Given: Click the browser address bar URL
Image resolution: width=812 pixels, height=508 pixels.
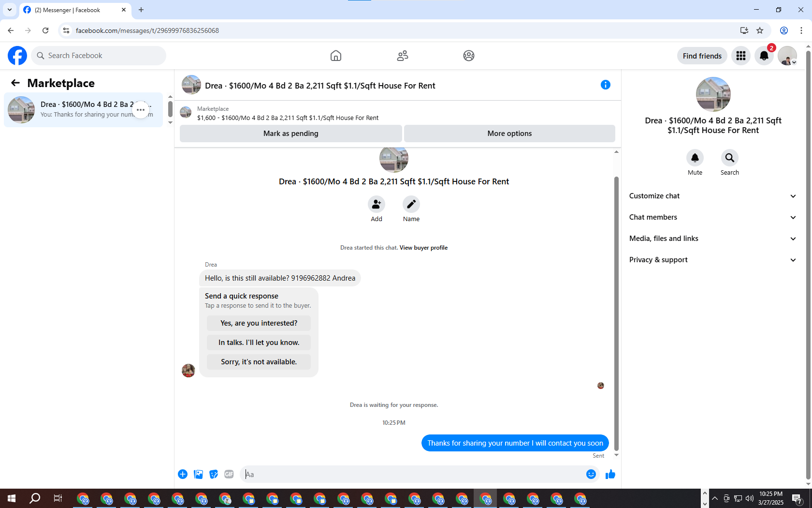Looking at the screenshot, I should (x=147, y=30).
